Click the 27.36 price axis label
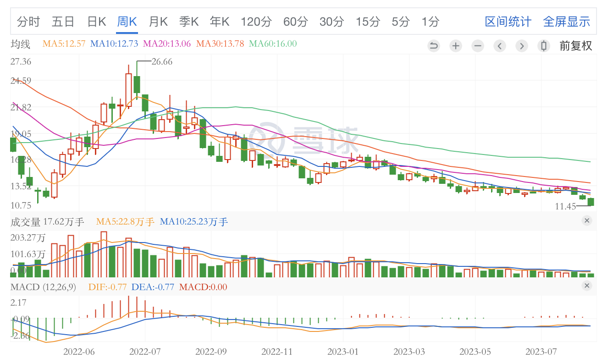 tap(21, 61)
